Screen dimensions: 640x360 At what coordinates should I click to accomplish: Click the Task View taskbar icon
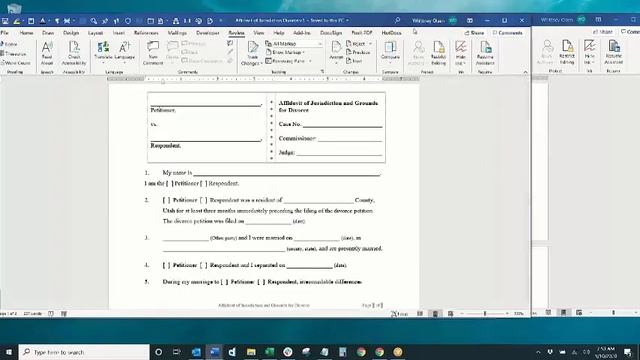177,352
